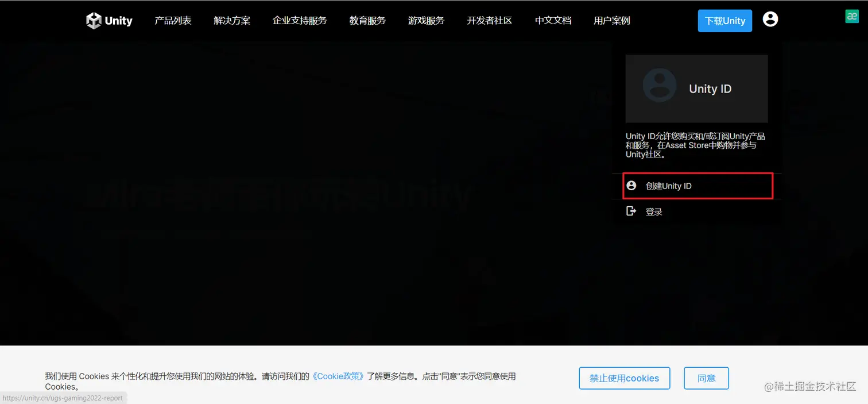Click the person icon beside 创建Unity ID
The image size is (868, 404).
coord(631,186)
